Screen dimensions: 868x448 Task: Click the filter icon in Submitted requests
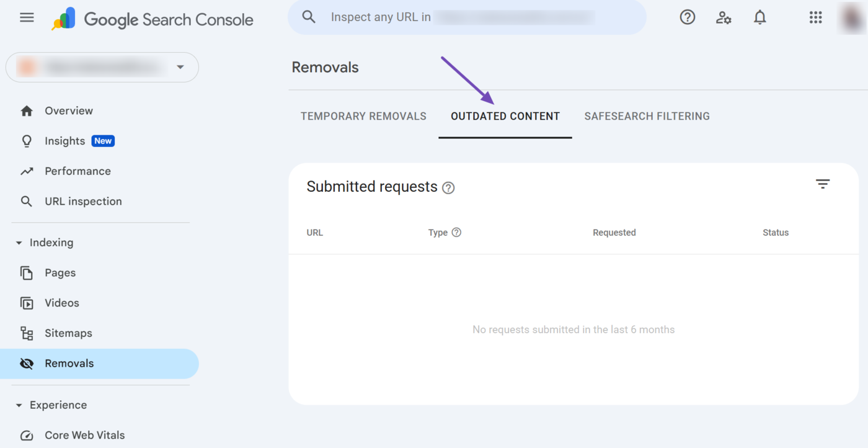pos(822,184)
